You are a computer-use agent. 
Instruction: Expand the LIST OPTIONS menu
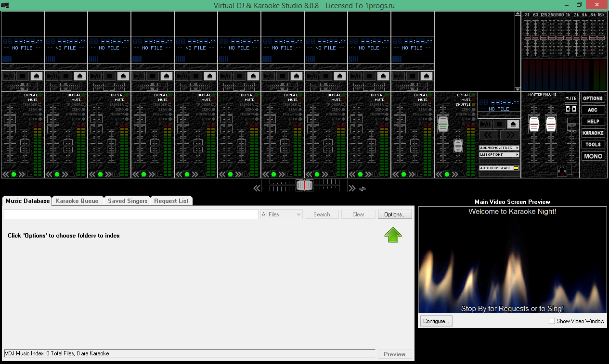[499, 155]
